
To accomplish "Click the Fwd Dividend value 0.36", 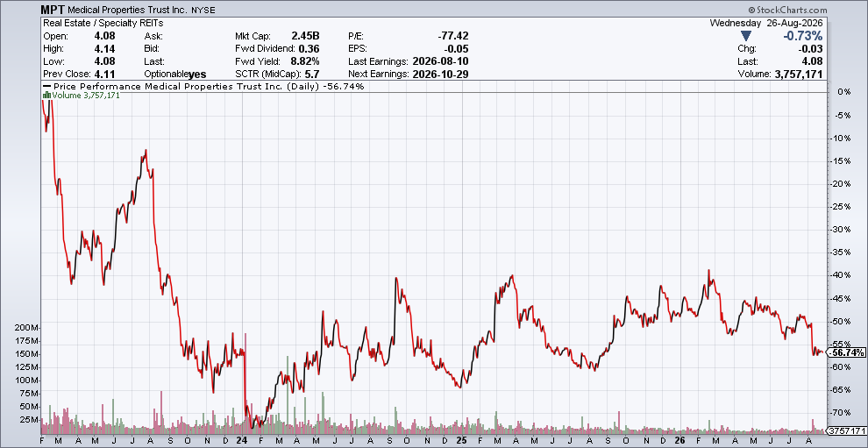I will tap(310, 49).
